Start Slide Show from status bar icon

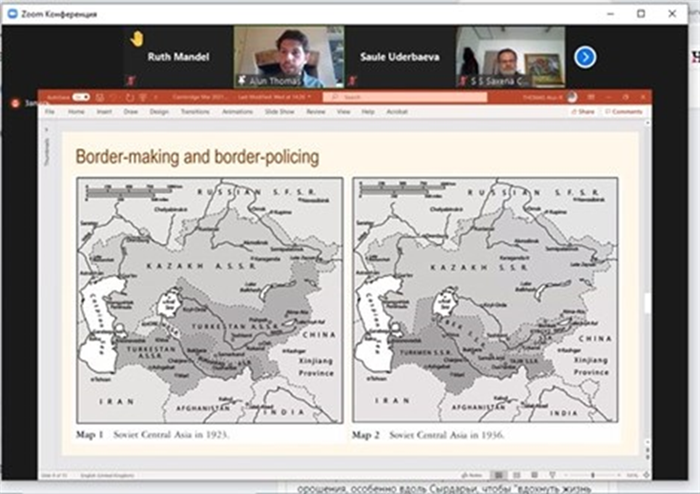[551, 474]
